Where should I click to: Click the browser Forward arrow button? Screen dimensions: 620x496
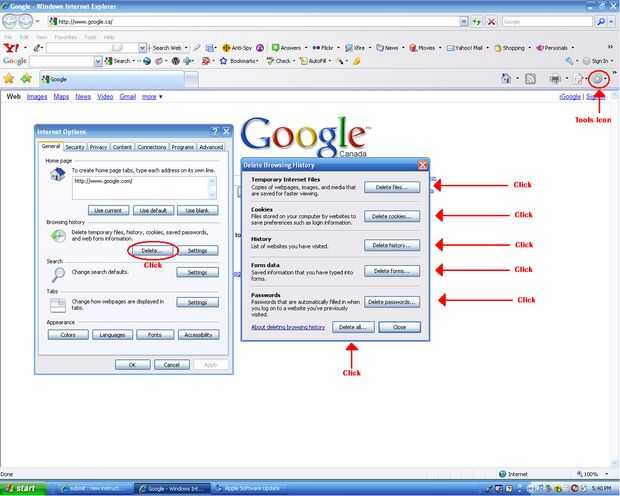point(25,21)
